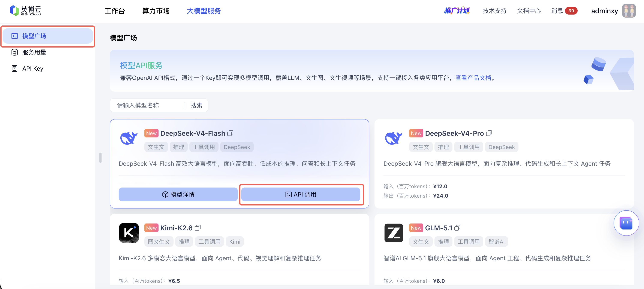644x289 pixels.
Task: Click the 图文生文 tag on Kimi-K2.6
Action: [159, 242]
